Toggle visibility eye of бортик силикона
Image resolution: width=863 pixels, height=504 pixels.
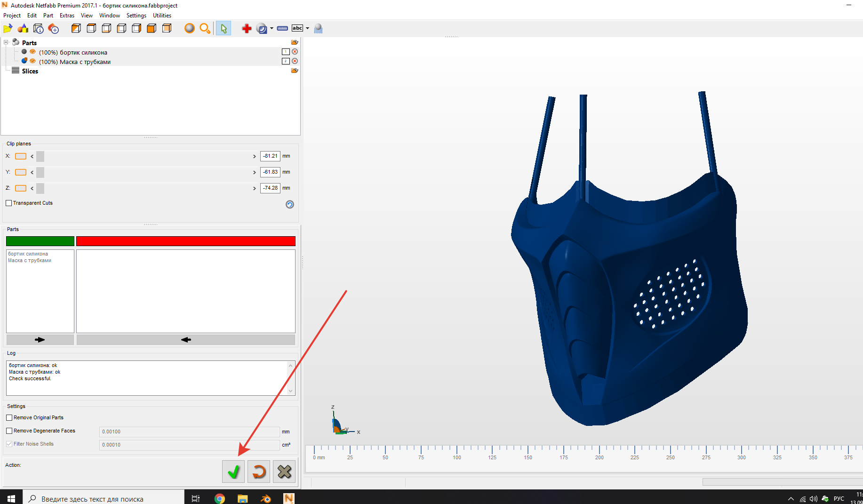tap(32, 52)
